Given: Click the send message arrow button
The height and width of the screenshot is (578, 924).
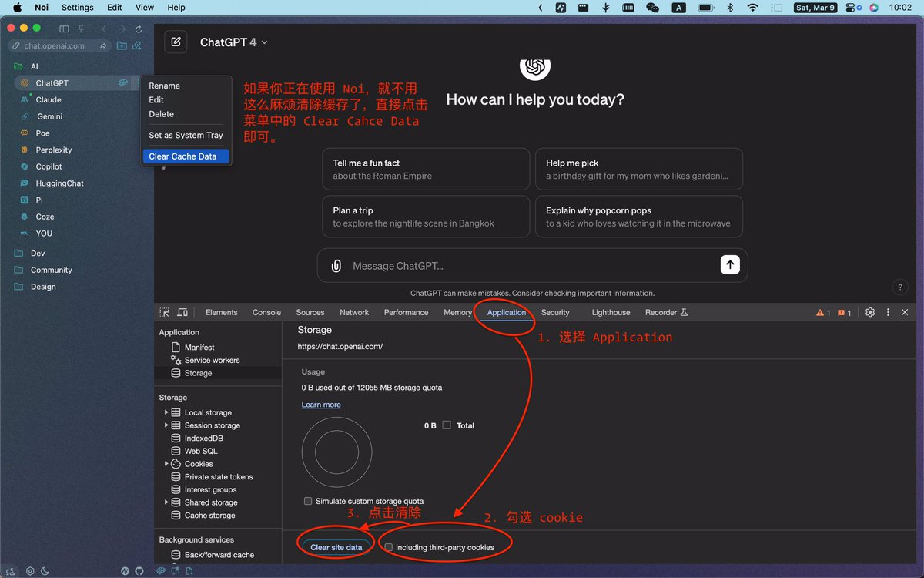Looking at the screenshot, I should (x=730, y=264).
